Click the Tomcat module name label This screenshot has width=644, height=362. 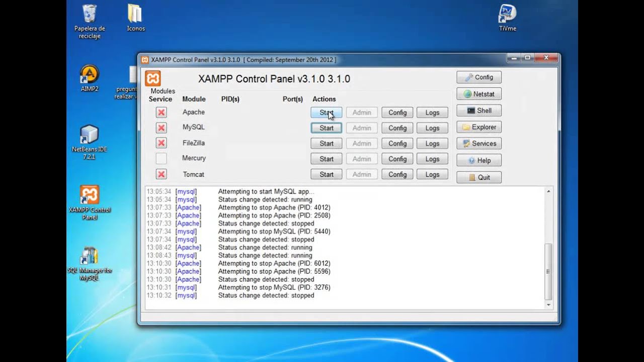point(194,174)
